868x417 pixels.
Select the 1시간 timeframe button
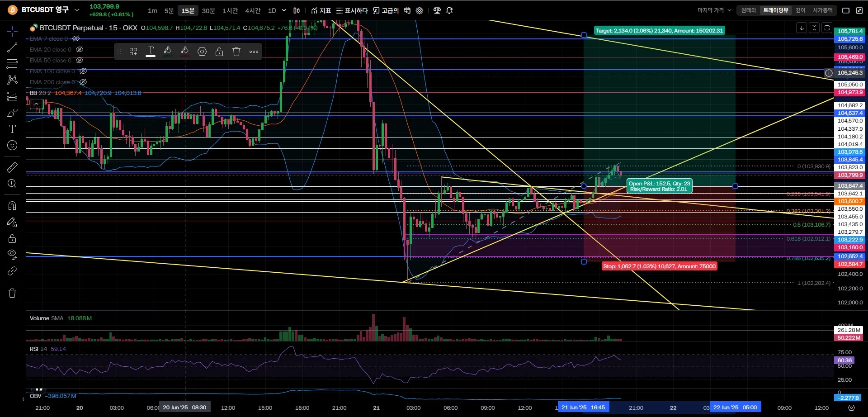[230, 10]
